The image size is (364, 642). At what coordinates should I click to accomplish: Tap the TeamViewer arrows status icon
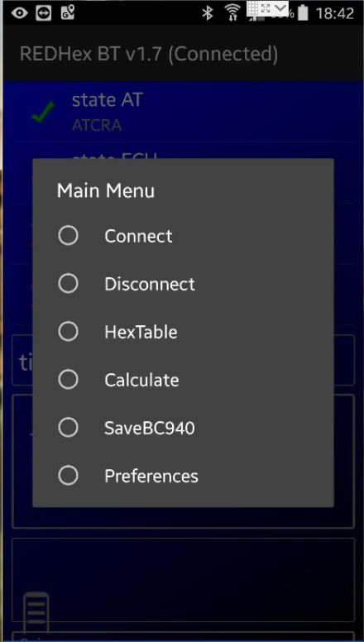coord(43,13)
